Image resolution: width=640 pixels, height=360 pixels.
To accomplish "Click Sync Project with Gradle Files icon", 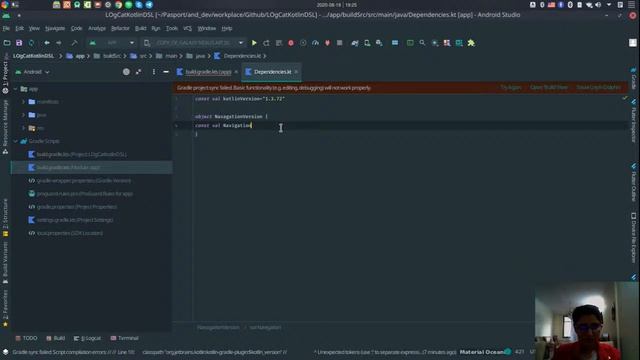I will (x=355, y=43).
